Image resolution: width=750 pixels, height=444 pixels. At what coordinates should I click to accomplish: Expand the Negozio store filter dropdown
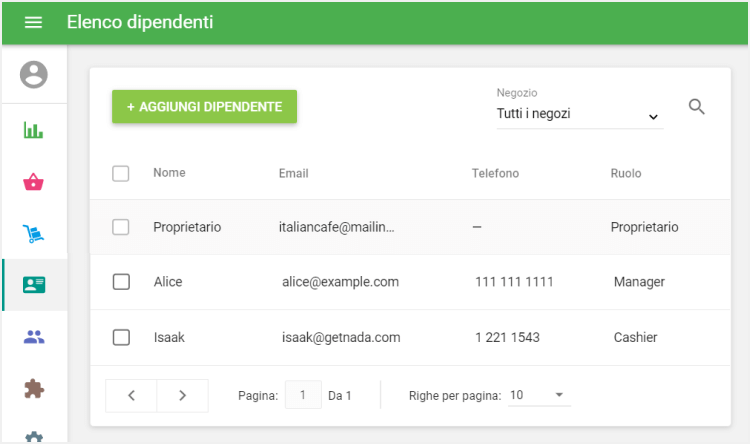[x=579, y=115]
